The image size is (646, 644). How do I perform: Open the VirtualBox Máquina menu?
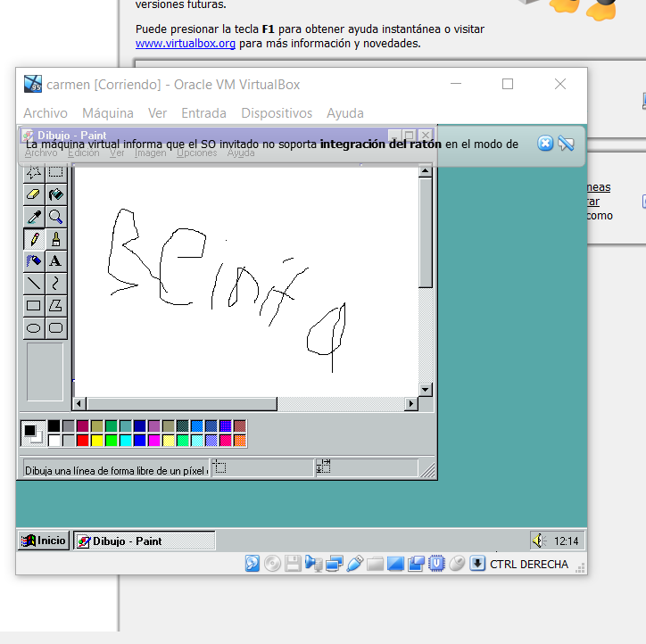pos(108,112)
